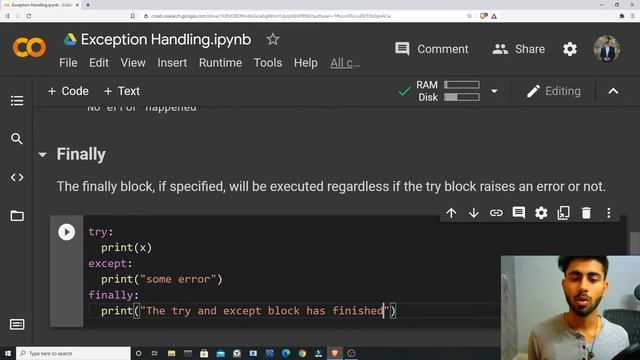Delete the current cell
This screenshot has width=640, height=360.
[x=586, y=213]
